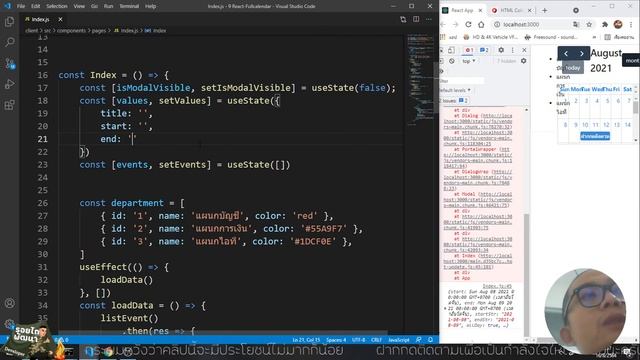The width and height of the screenshot is (640, 360).
Task: Reload the page in Chrome
Action: [x=468, y=24]
